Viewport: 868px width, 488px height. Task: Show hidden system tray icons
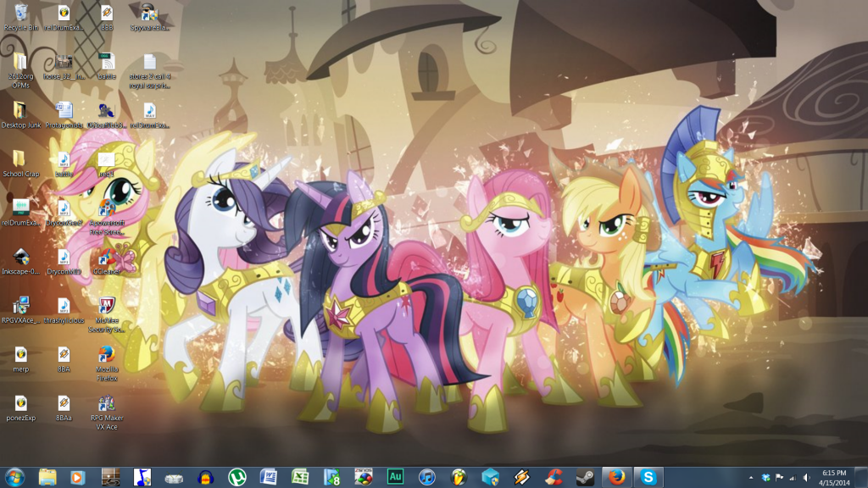751,478
